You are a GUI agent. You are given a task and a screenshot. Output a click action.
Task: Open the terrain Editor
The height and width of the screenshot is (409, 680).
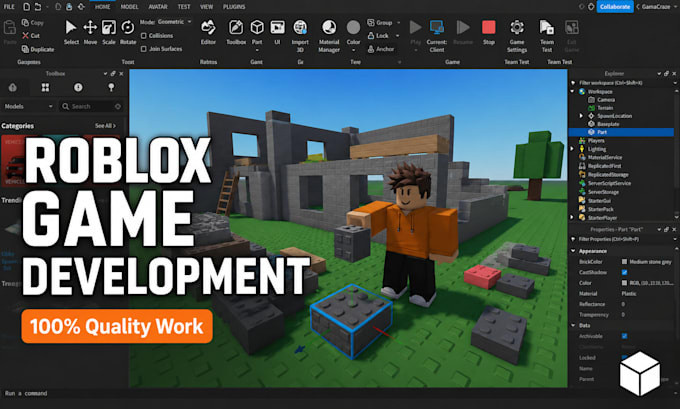(208, 32)
